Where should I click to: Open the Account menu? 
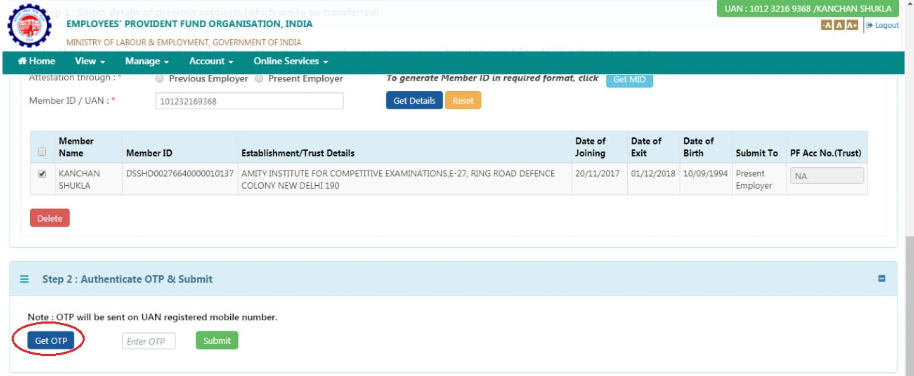211,61
